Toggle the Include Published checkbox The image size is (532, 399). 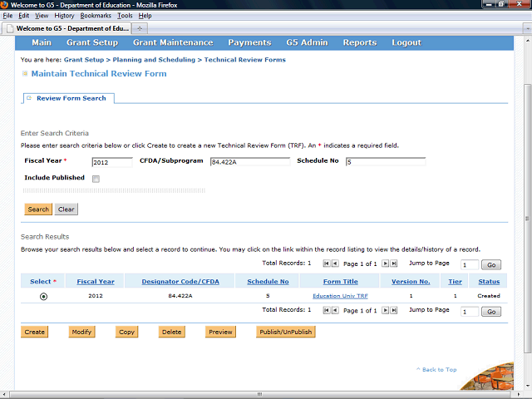click(x=96, y=179)
